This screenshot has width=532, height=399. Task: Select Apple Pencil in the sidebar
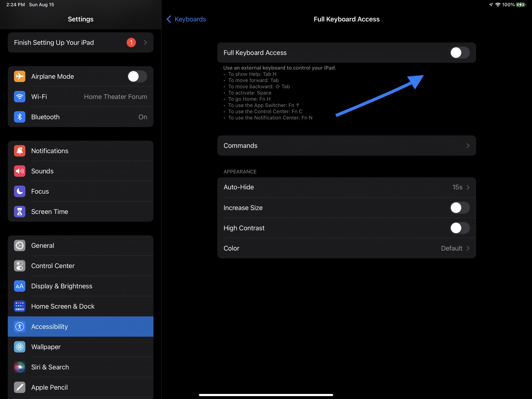tap(81, 387)
